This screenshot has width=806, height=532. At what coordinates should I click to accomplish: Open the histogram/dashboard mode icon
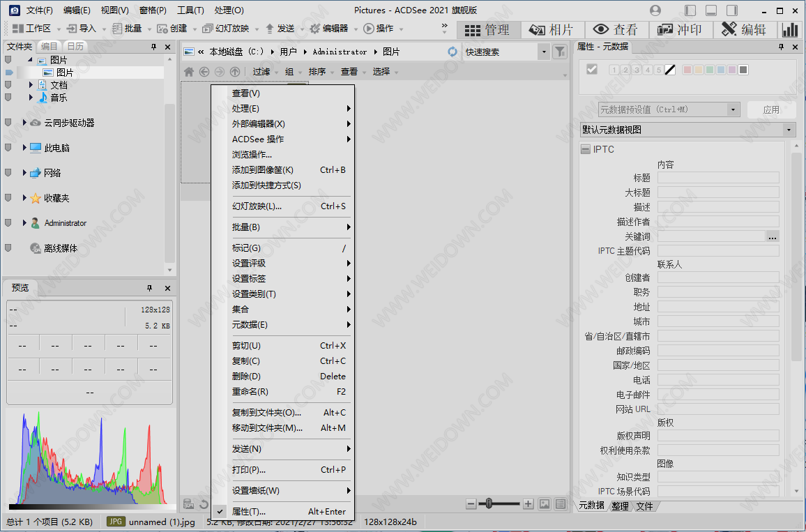[x=790, y=29]
